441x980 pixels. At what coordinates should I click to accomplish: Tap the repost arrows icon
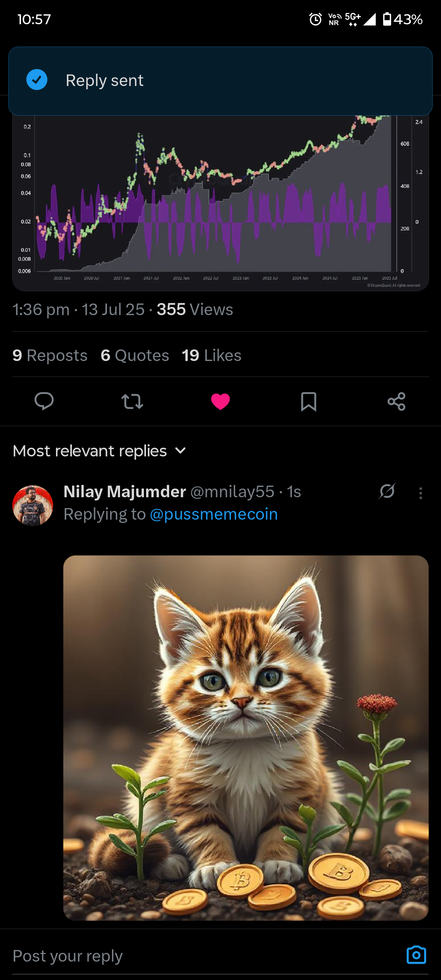coord(132,401)
